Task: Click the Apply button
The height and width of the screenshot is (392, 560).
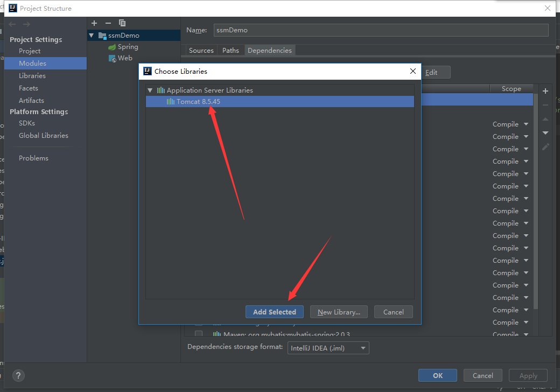Action: coord(528,375)
